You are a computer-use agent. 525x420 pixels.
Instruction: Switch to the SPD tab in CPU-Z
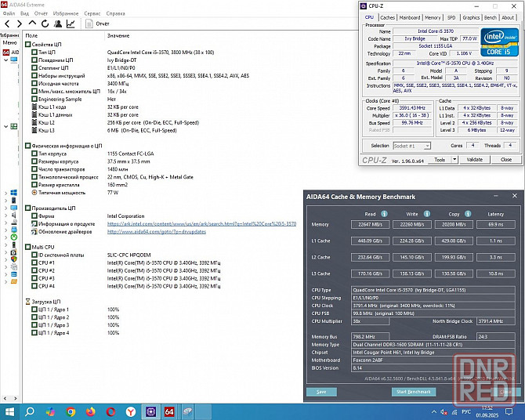(x=451, y=17)
